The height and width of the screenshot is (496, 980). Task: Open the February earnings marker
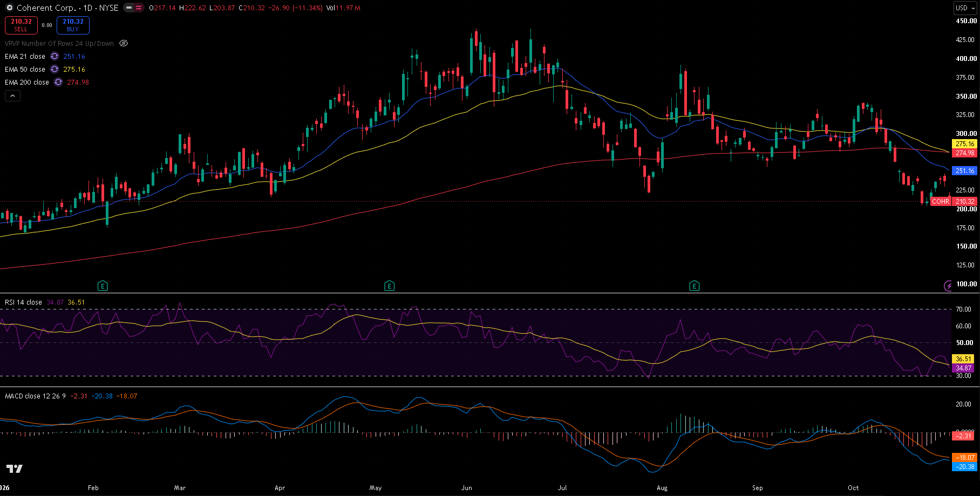[103, 286]
